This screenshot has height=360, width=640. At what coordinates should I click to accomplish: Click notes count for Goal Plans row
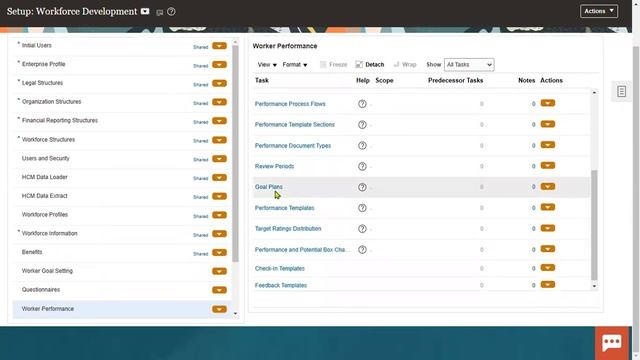pyautogui.click(x=533, y=187)
